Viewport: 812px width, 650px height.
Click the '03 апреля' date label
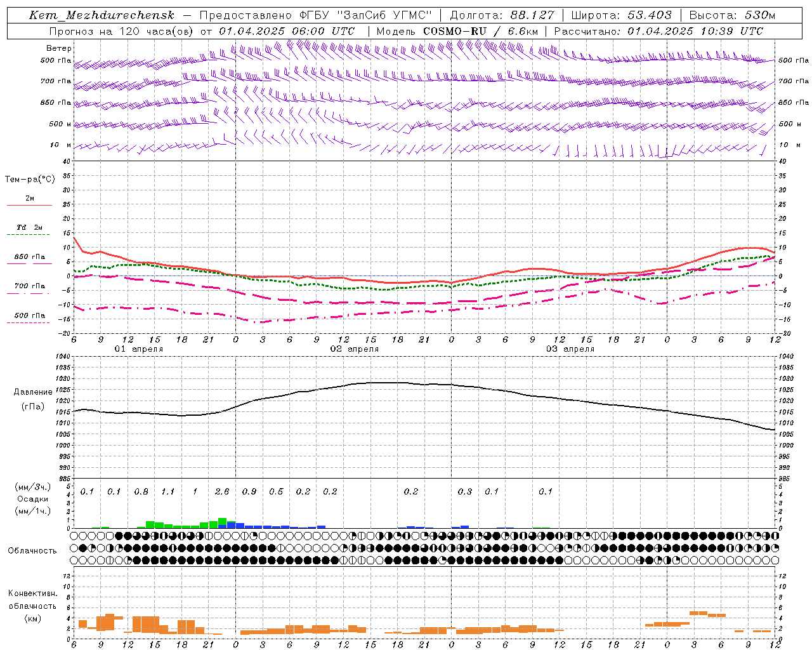click(x=570, y=349)
